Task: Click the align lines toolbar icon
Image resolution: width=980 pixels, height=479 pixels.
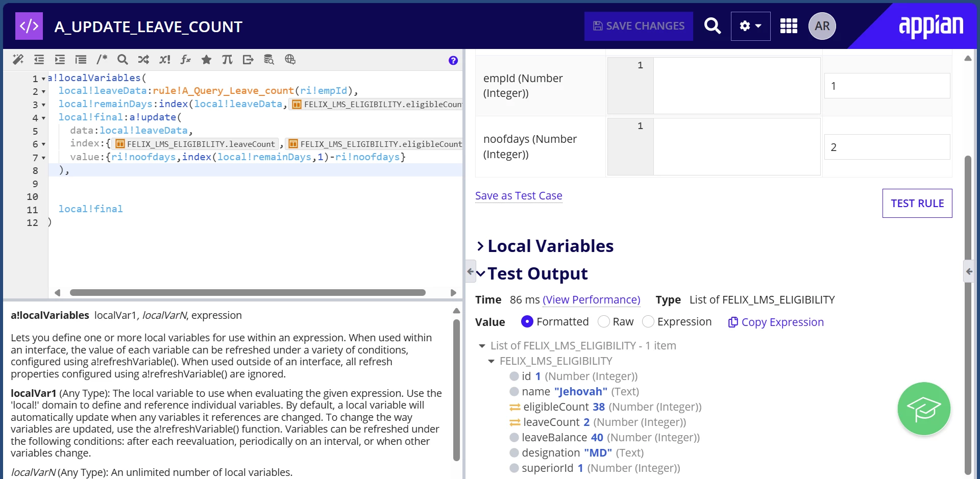Action: coord(81,60)
